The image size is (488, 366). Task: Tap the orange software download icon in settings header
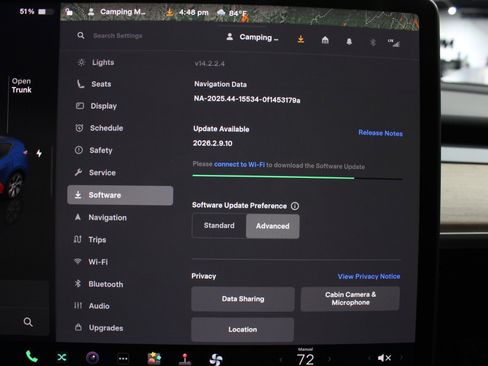tap(301, 40)
